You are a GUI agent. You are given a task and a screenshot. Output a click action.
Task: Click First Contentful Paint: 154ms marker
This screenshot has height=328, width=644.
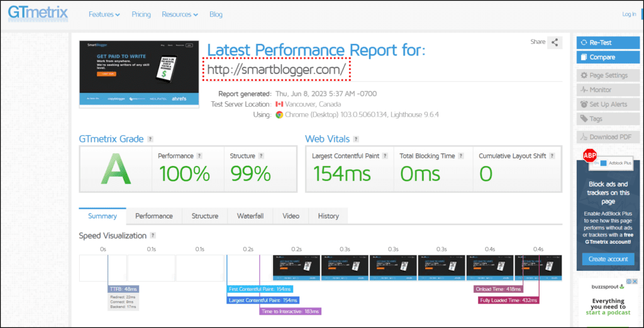pyautogui.click(x=260, y=289)
